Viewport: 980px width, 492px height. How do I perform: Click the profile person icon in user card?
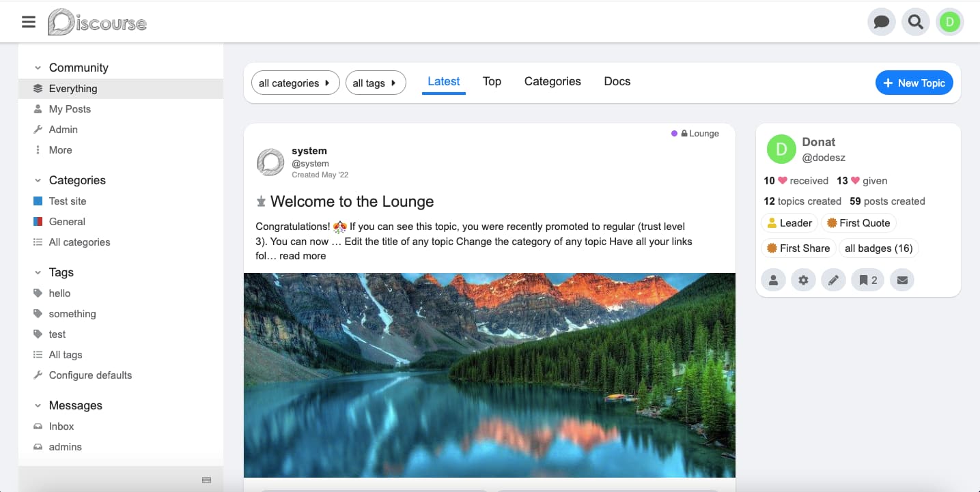pyautogui.click(x=773, y=280)
